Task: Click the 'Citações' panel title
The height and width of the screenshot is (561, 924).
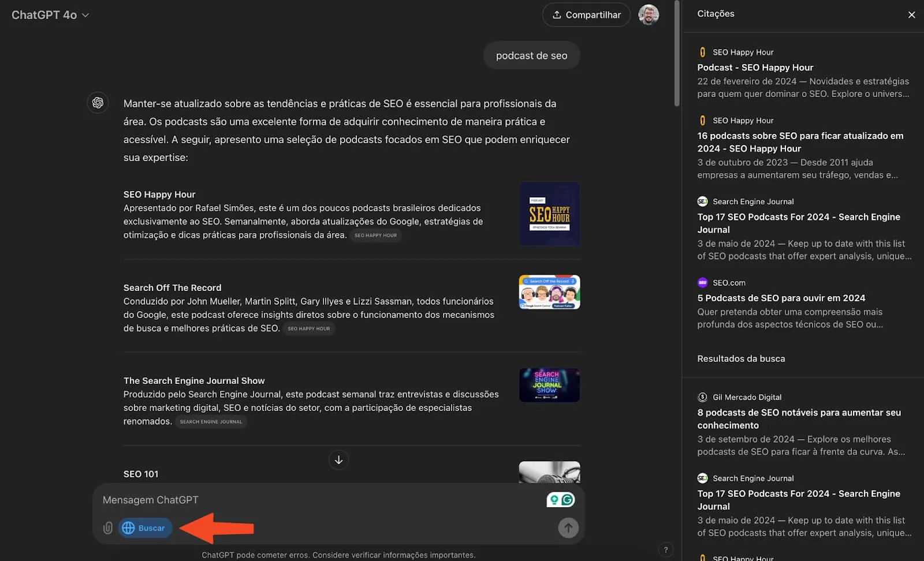Action: [716, 14]
